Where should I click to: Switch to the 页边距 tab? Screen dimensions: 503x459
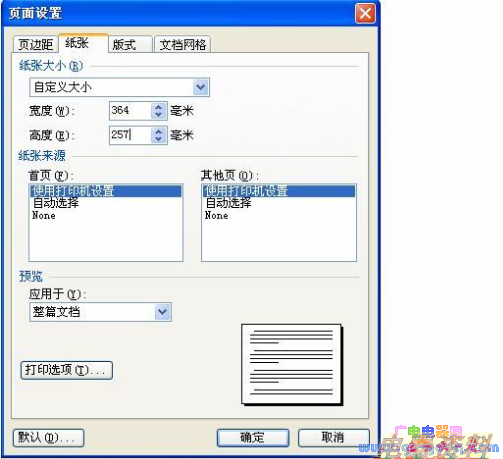click(x=35, y=44)
